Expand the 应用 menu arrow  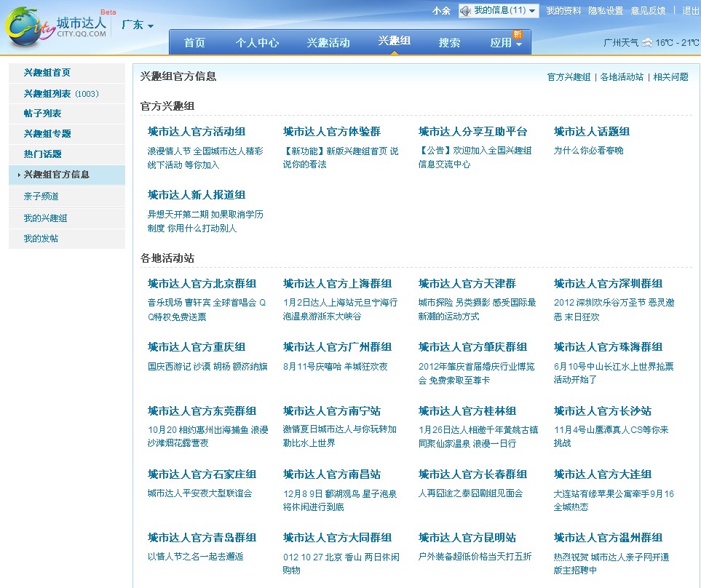(x=519, y=45)
